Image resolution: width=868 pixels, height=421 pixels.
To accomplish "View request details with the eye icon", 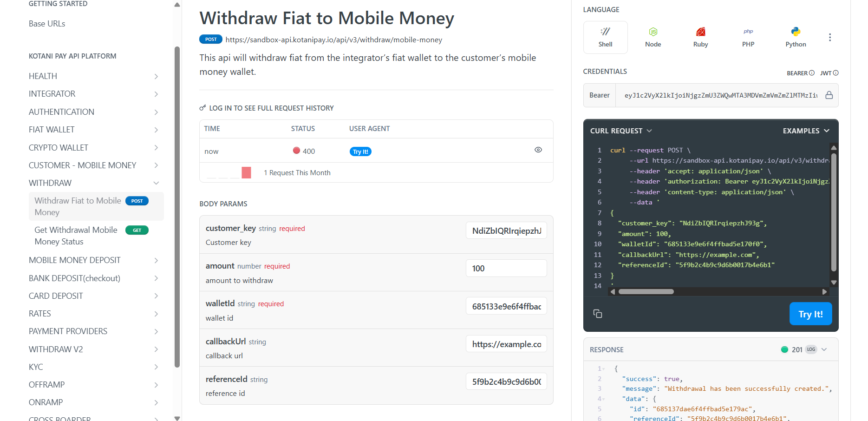I will [538, 150].
